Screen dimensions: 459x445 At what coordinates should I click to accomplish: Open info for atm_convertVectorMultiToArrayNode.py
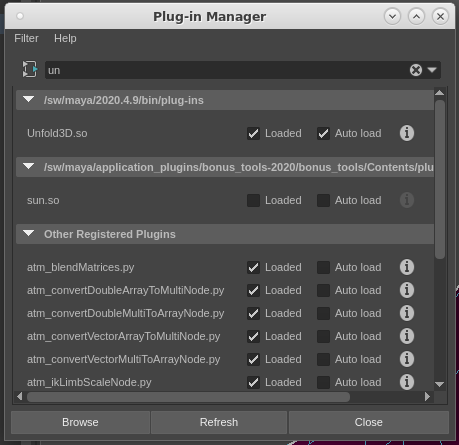point(407,359)
